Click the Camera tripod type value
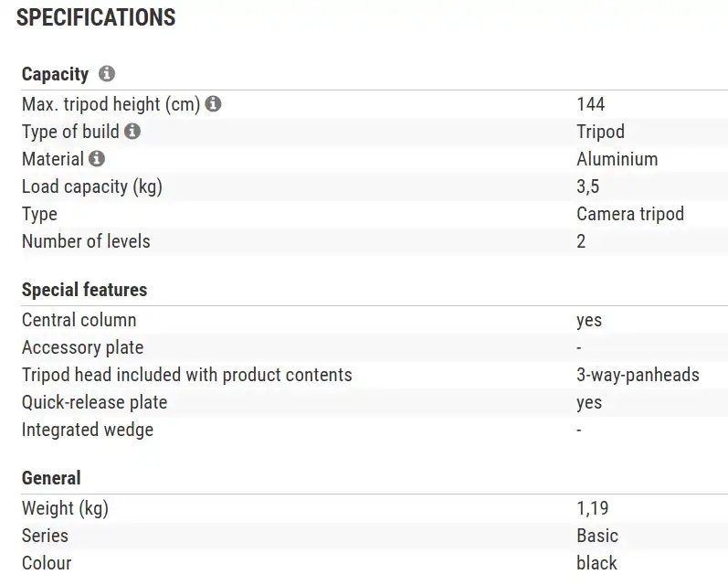The width and height of the screenshot is (728, 585). [x=630, y=214]
